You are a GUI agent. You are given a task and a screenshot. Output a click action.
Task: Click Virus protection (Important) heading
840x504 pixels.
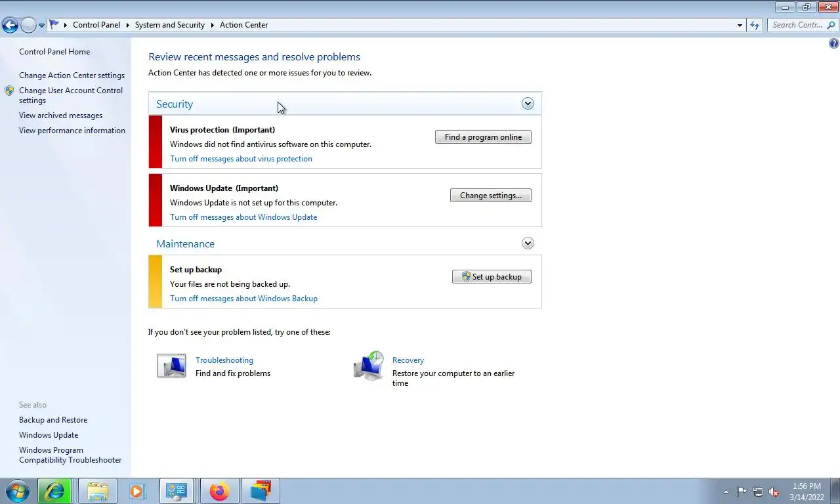(x=222, y=130)
